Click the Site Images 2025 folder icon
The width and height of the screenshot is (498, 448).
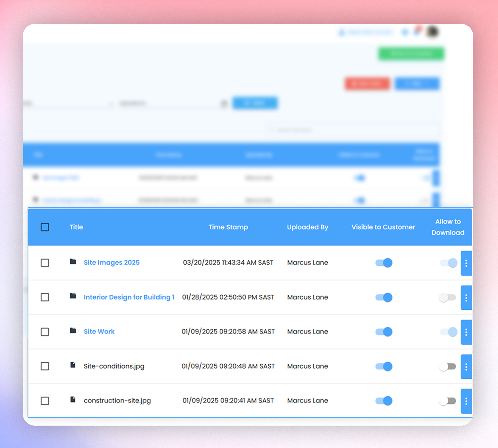tap(73, 262)
